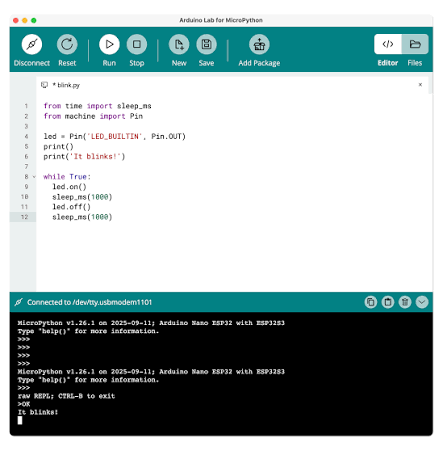Click the led.on() line
The image size is (443, 451).
[x=69, y=187]
